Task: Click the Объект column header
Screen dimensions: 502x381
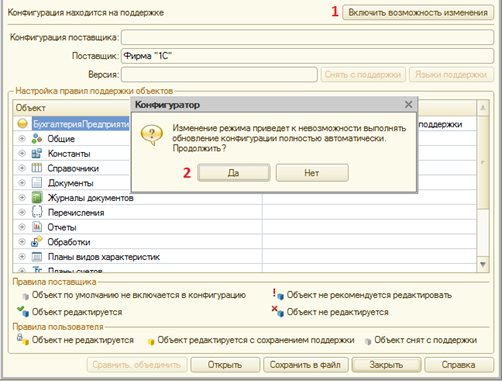Action: [71, 108]
